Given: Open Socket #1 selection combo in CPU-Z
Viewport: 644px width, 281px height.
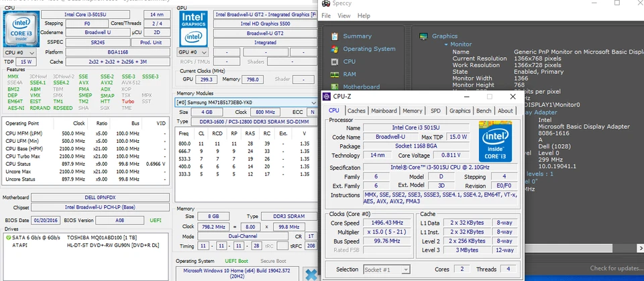Looking at the screenshot, I should (x=387, y=270).
